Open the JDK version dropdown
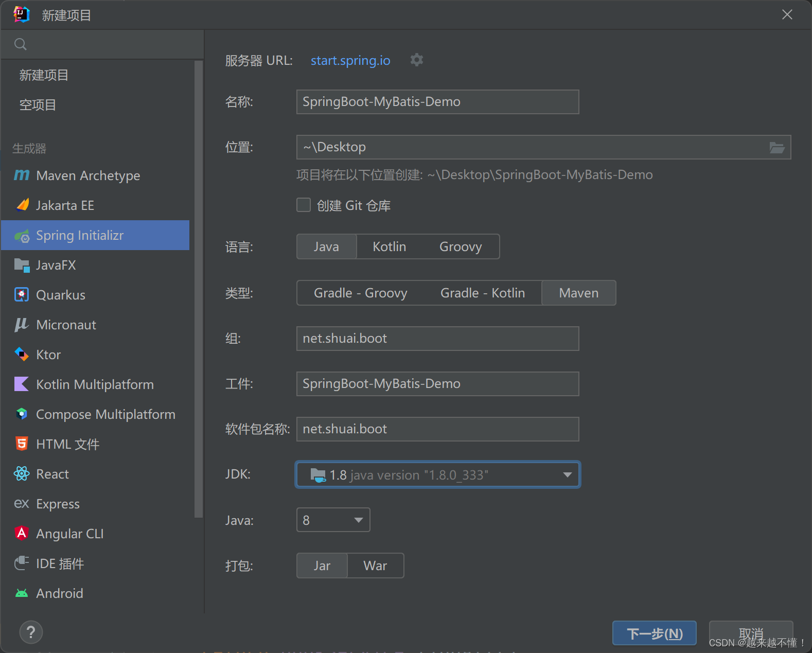812x653 pixels. [x=438, y=474]
